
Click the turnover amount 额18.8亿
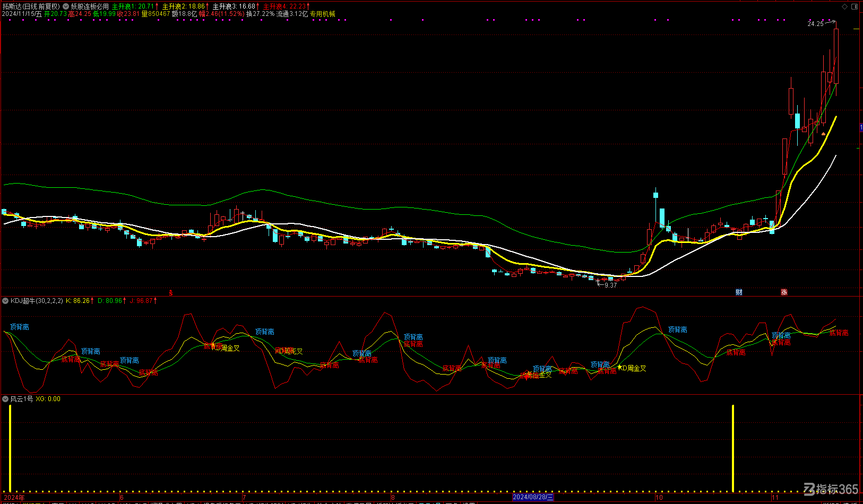184,14
